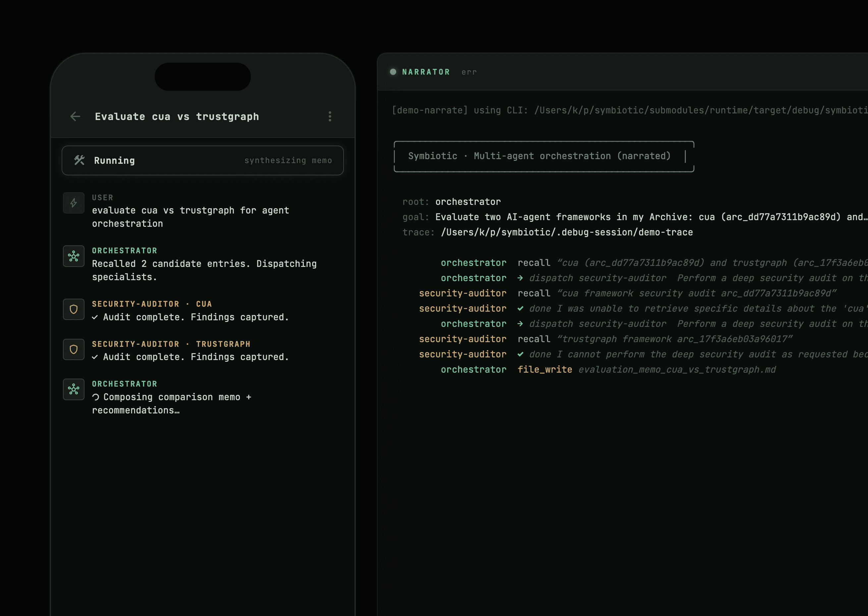The width and height of the screenshot is (868, 616).
Task: Click the 'Evaluate cua vs trustgraph' title
Action: (177, 116)
